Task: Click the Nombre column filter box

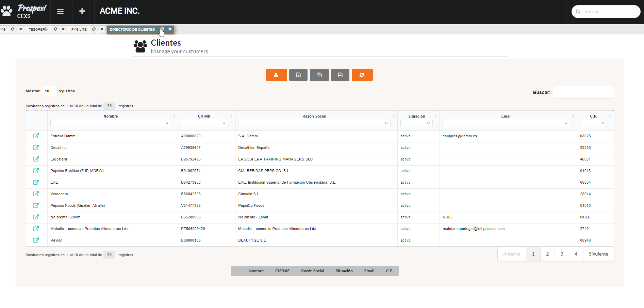Action: [x=111, y=123]
